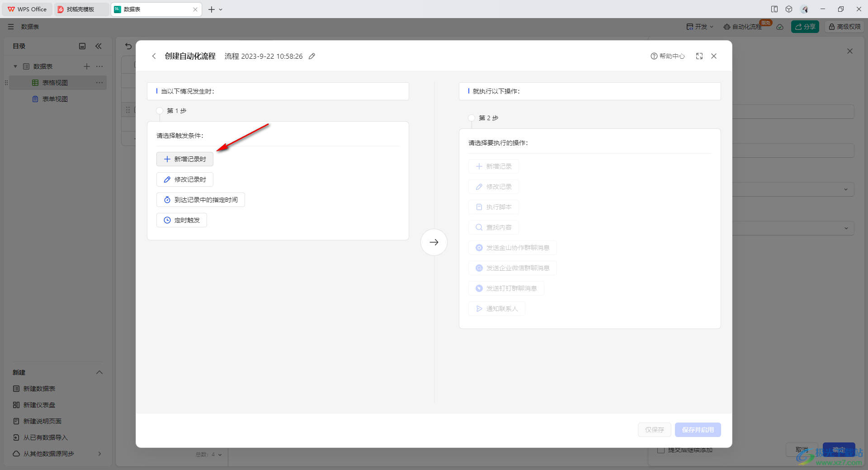Collapse the 新建 section
868x470 pixels.
pyautogui.click(x=99, y=372)
